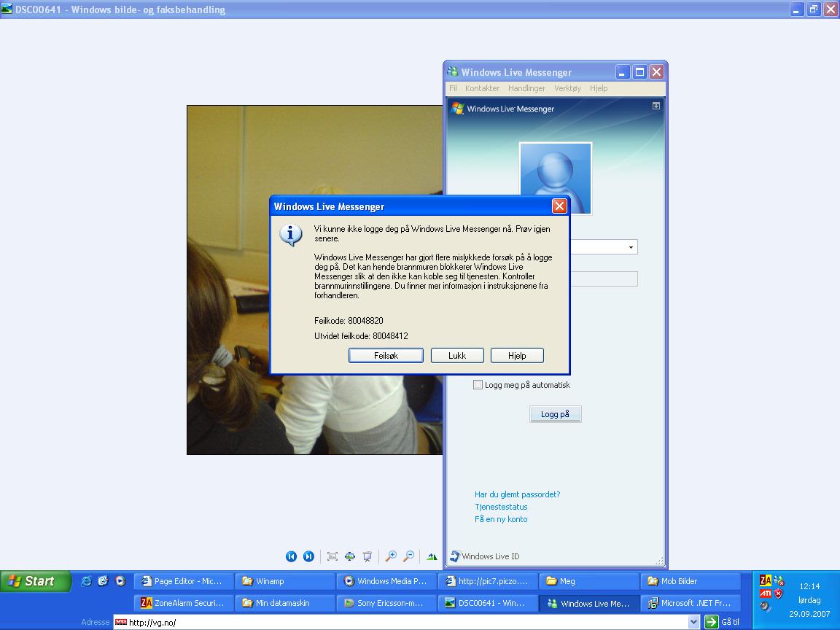Switch to Min datamaskin taskbar button
The height and width of the screenshot is (630, 840).
point(285,603)
